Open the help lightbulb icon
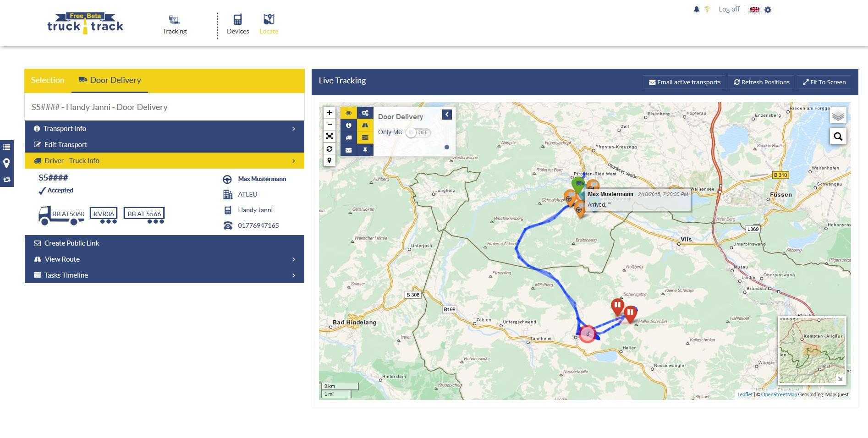This screenshot has height=438, width=868. 707,9
